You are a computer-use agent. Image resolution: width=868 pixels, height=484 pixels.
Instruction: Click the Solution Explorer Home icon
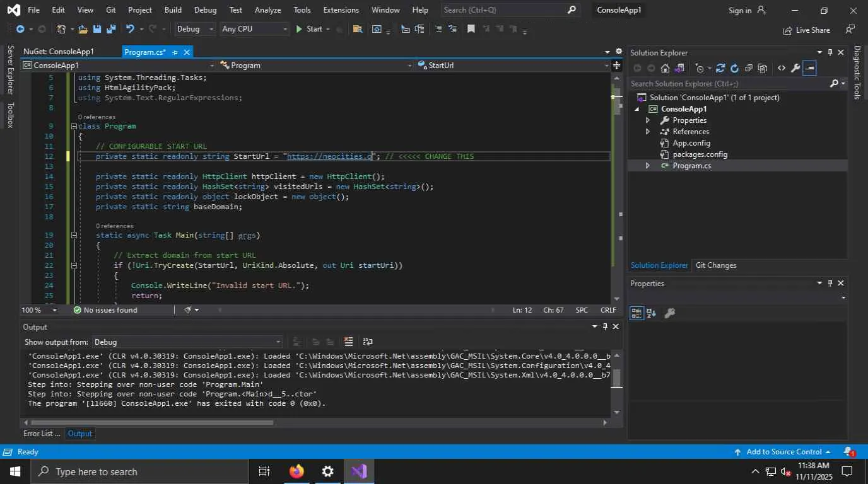click(665, 68)
